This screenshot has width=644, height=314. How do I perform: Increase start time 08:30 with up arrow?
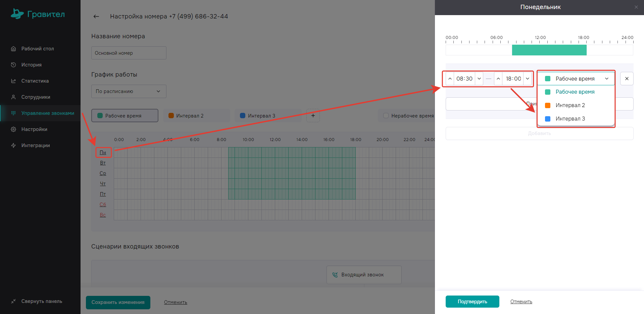coord(450,79)
